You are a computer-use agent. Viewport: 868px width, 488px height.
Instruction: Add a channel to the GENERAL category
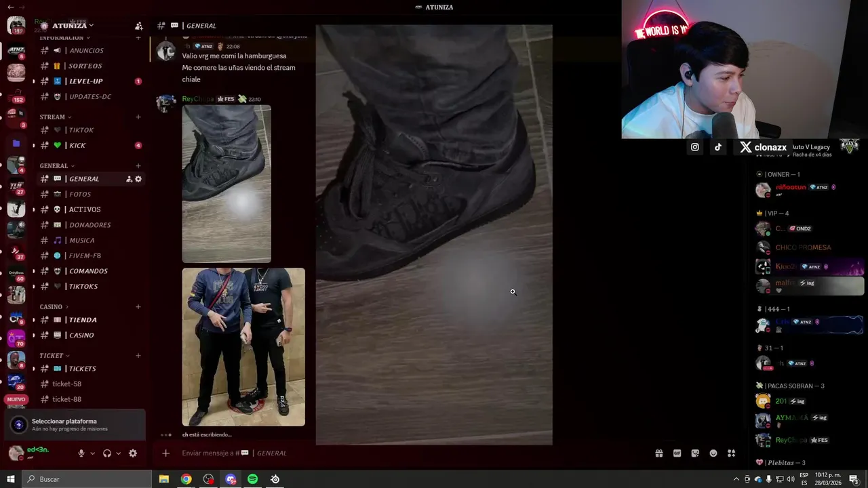(x=138, y=166)
